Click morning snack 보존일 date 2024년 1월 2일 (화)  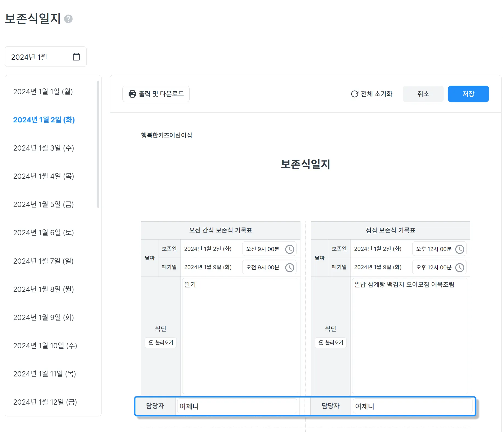click(x=208, y=249)
